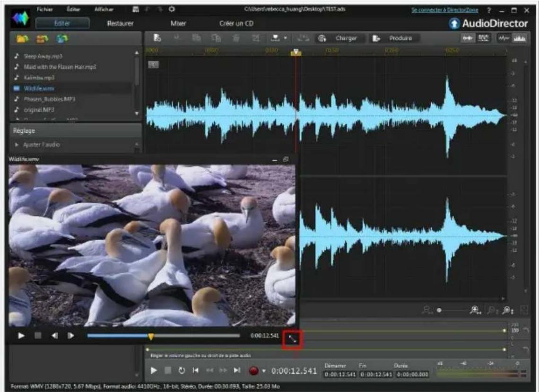Click the Charger button
This screenshot has height=392, width=539.
(346, 38)
